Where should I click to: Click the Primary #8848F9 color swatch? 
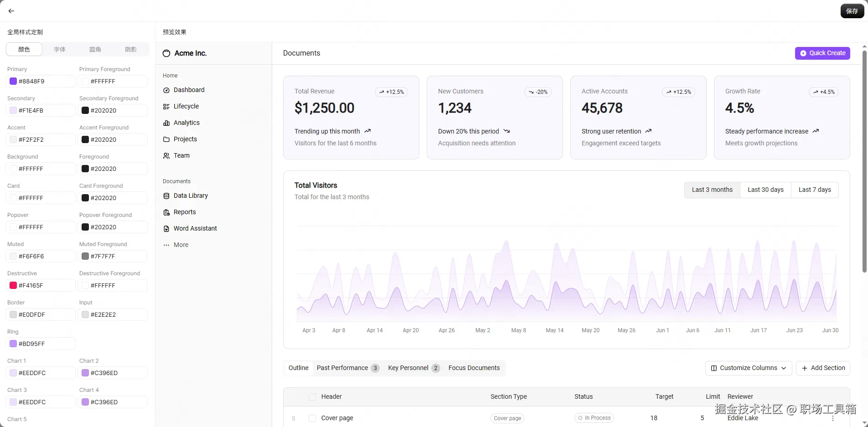pos(13,82)
